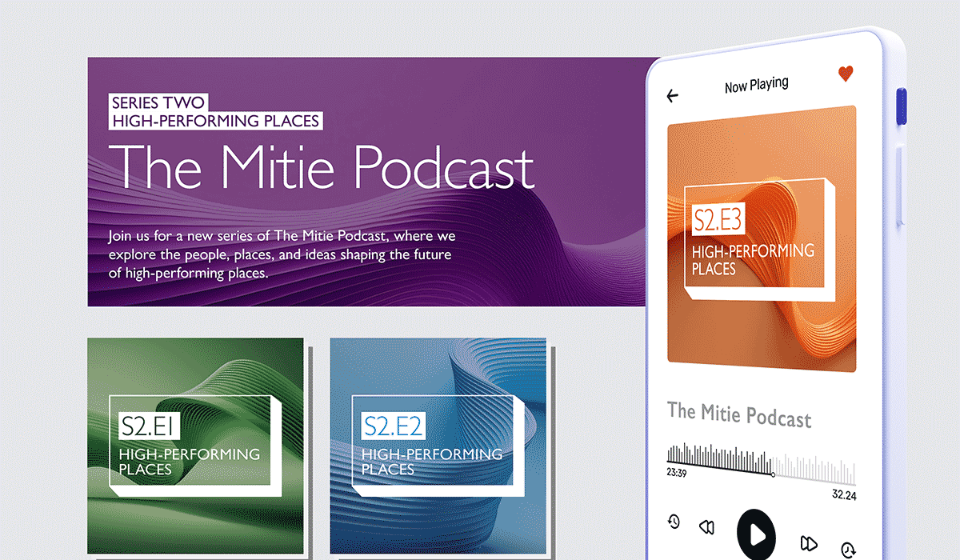Click The Mitie Podcast track title
This screenshot has width=960, height=560.
coord(739,414)
